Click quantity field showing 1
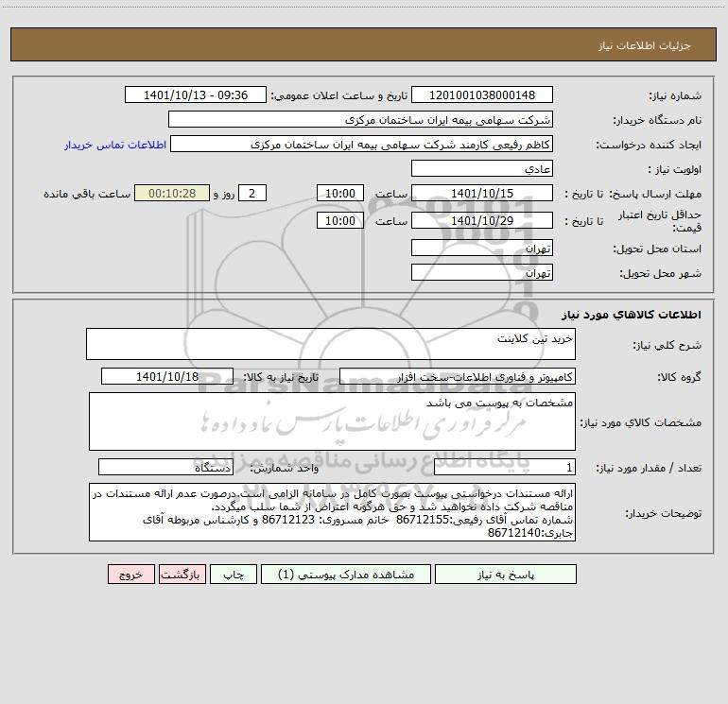Viewport: 728px width, 704px height. [x=505, y=468]
